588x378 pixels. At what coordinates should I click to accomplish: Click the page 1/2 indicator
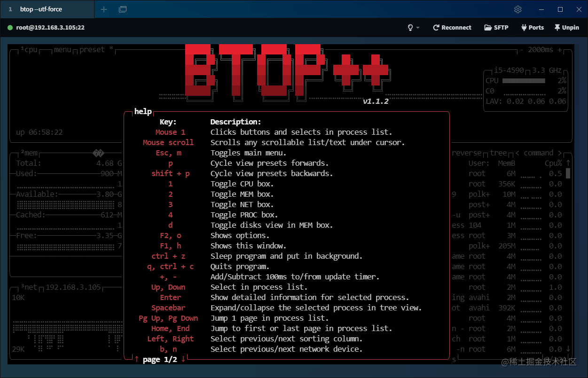[x=160, y=359]
